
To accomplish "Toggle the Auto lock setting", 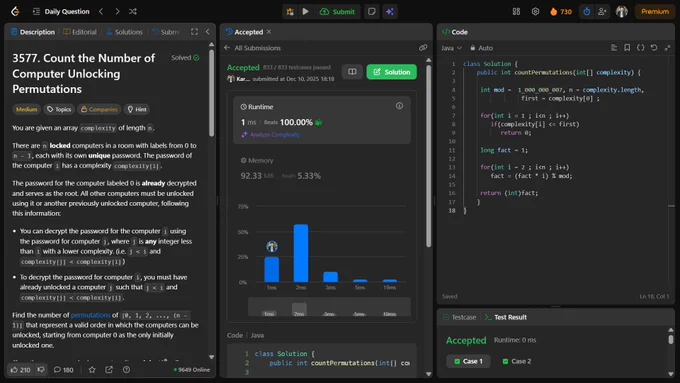I will (x=481, y=48).
